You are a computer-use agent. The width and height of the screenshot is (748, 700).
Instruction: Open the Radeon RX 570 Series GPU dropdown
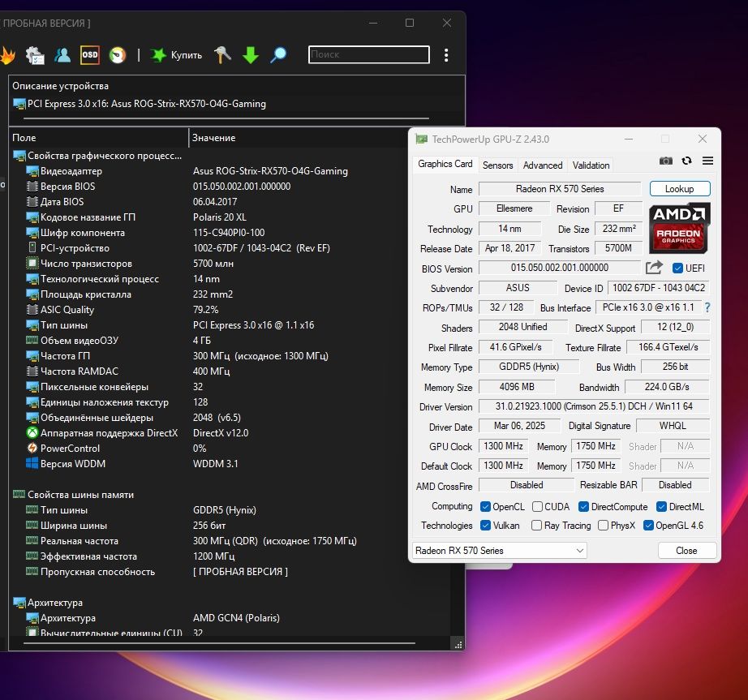point(500,550)
